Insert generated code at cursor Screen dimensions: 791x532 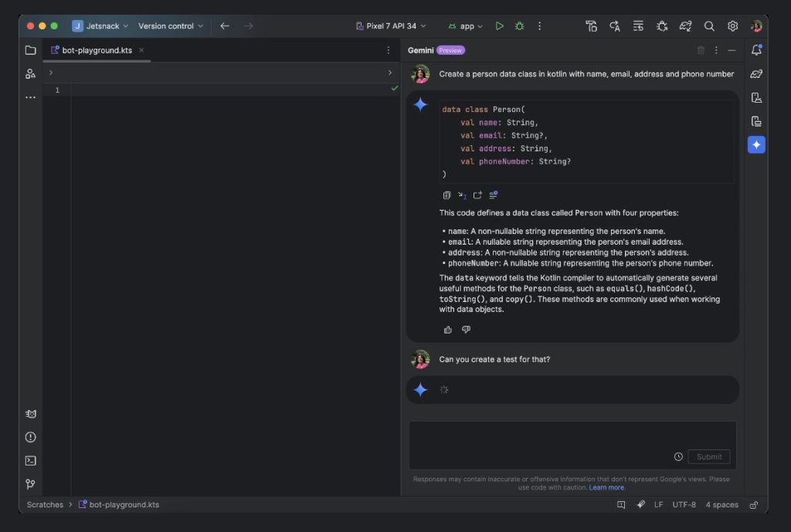pos(462,195)
